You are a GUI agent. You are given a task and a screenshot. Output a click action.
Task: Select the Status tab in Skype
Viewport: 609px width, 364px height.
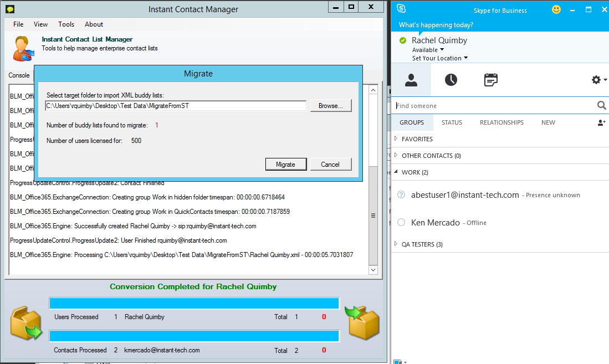coord(452,122)
